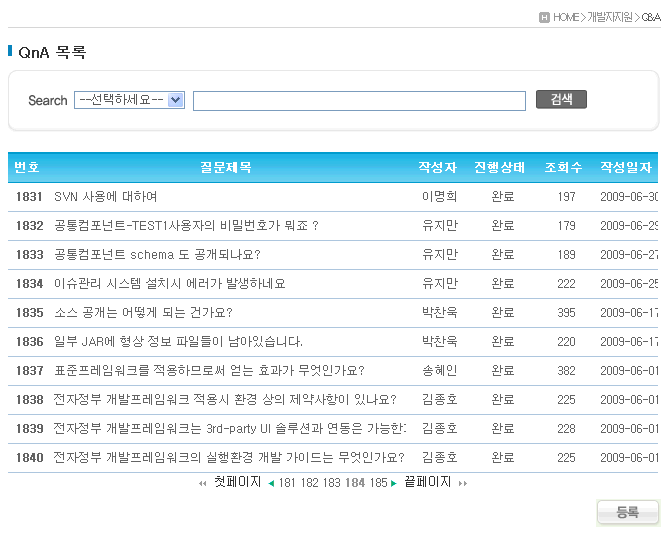Screen dimensions: 670x539
Task: Click the 끝페이지 last page link
Action: point(427,482)
